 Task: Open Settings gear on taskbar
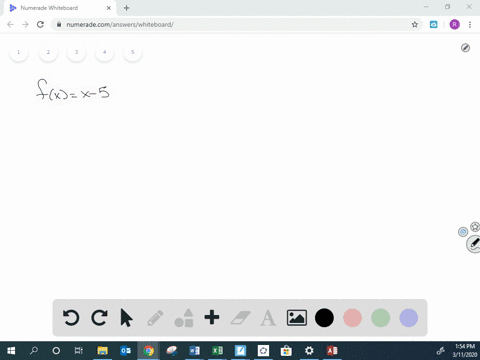click(x=309, y=351)
